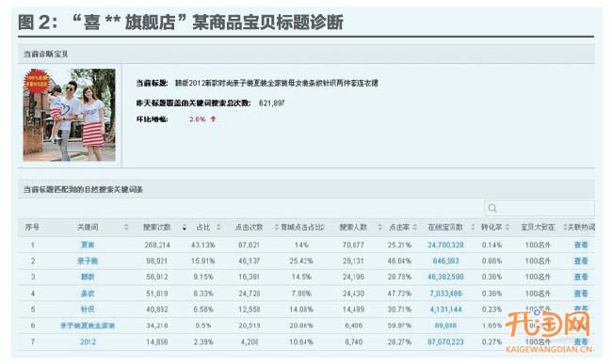The height and width of the screenshot is (364, 612).
Task: Click the 关键词 column header
Action: [x=88, y=228]
